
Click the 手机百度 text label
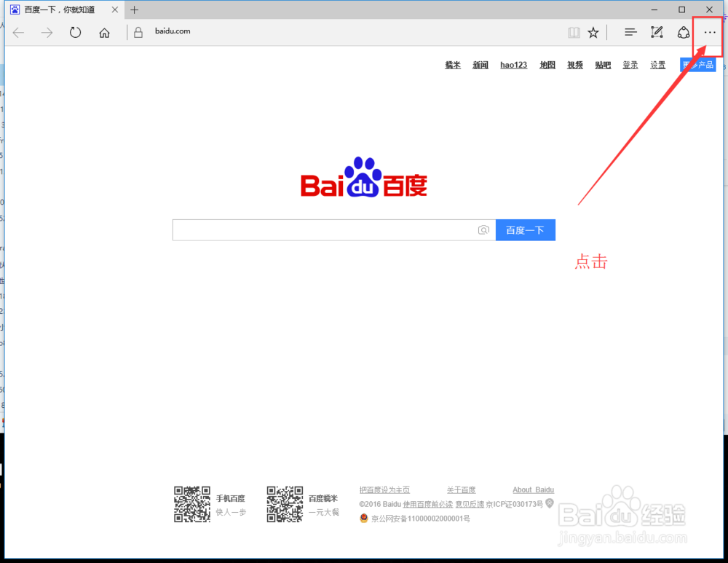(x=230, y=498)
